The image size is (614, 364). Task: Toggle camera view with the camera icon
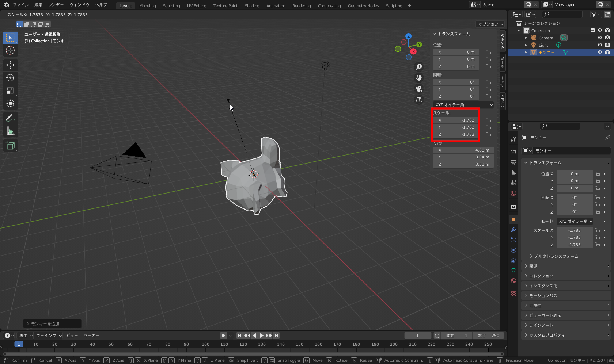419,89
